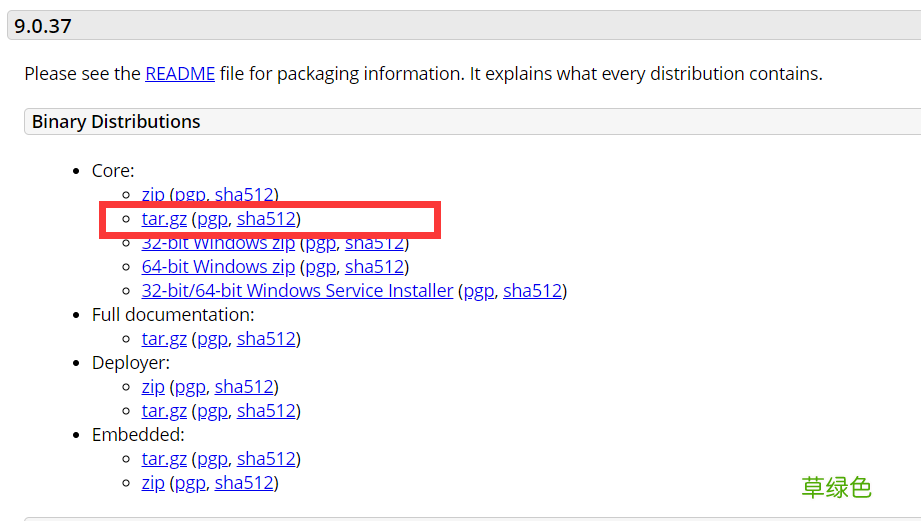This screenshot has width=921, height=521.
Task: Download the Embedded tar.gz file
Action: tap(164, 459)
